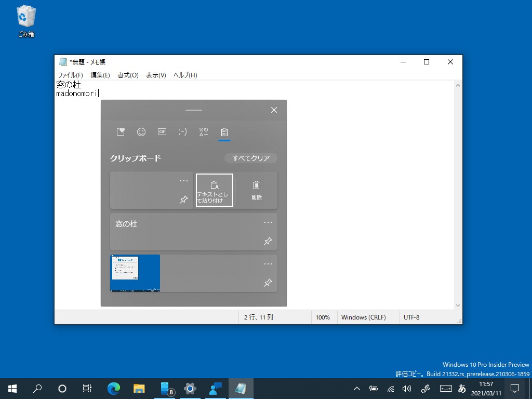Screen dimensions: 532x399
Task: Open the options menu of the screenshot entry
Action: pyautogui.click(x=268, y=263)
